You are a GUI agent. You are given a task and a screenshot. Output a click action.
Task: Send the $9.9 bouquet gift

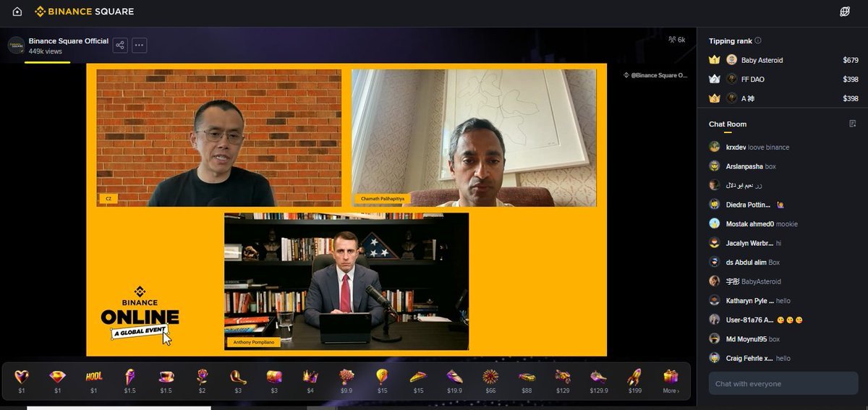pos(346,380)
